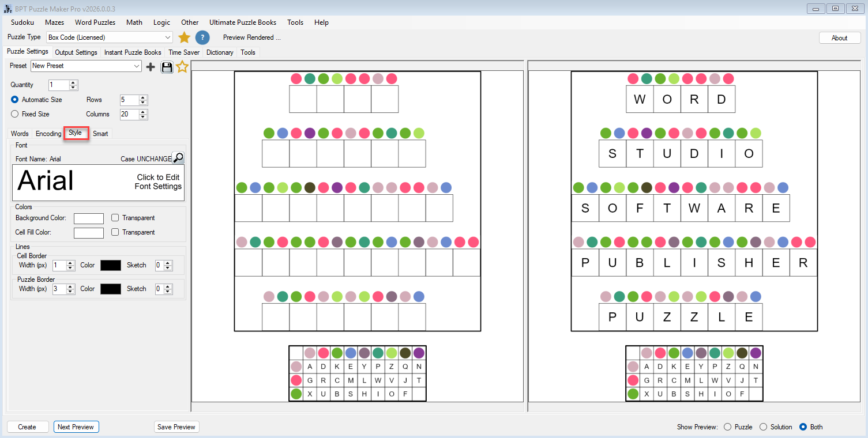The width and height of the screenshot is (868, 438).
Task: Save preset with the floppy disk icon
Action: (x=167, y=67)
